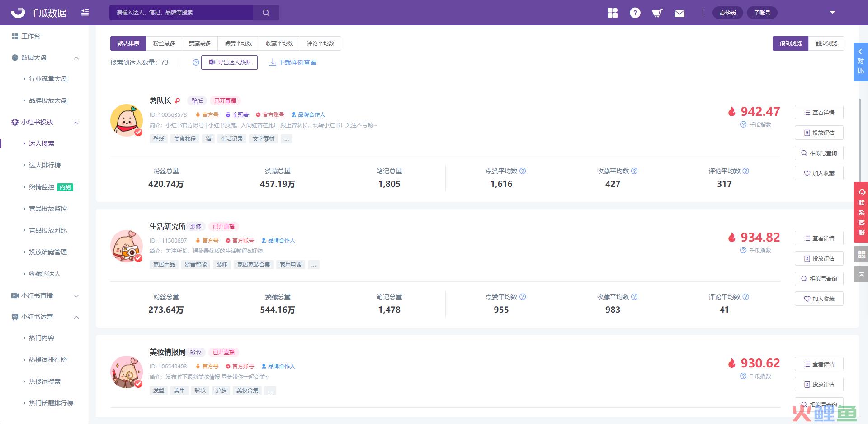Open the shopping cart icon
This screenshot has width=868, height=424.
[x=657, y=13]
